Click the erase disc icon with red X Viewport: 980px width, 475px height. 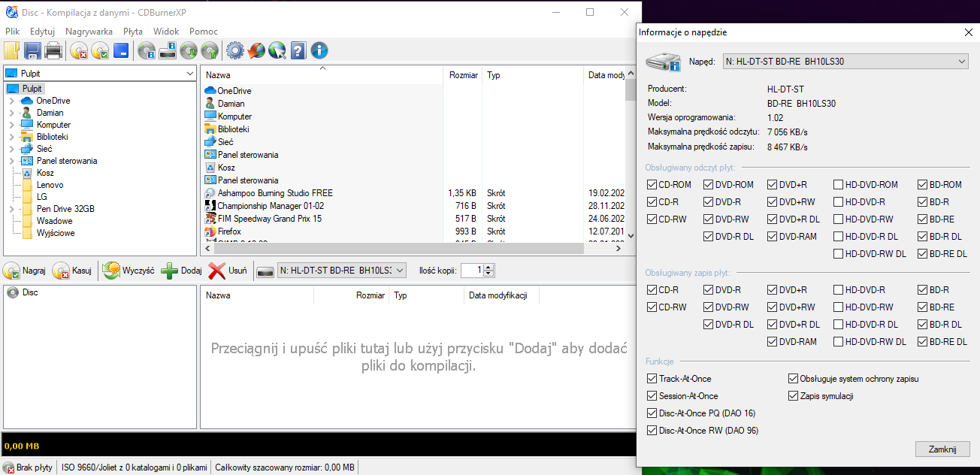point(80,51)
